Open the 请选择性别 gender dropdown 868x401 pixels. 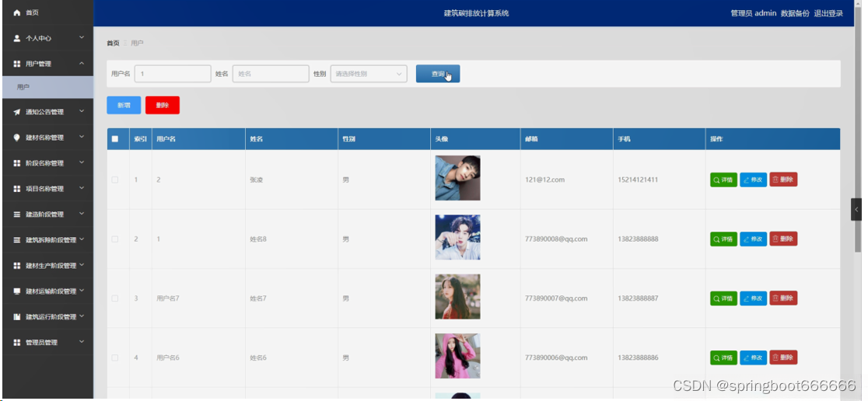click(x=369, y=74)
